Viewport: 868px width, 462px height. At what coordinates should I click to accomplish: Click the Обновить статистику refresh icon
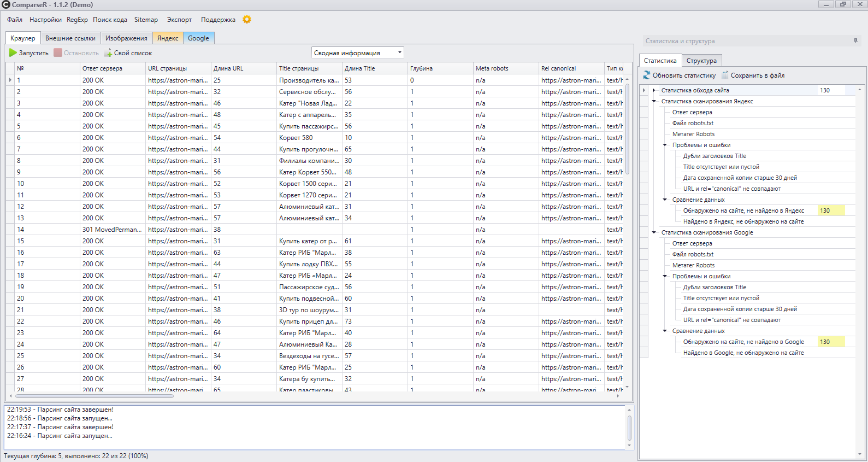point(647,75)
